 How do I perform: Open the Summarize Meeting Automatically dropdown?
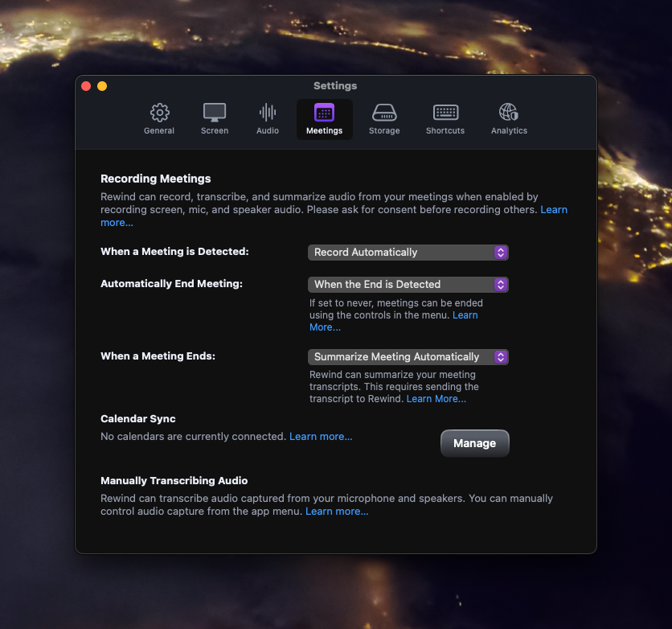(x=408, y=357)
